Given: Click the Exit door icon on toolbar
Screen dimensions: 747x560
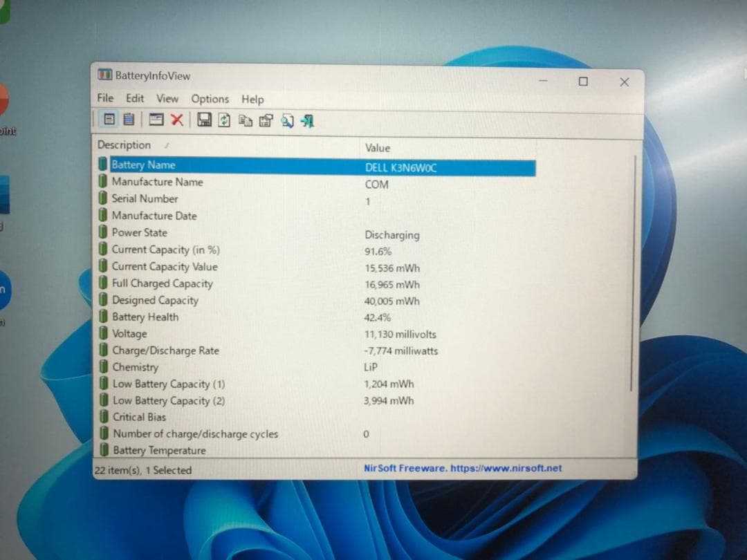Looking at the screenshot, I should coord(308,120).
